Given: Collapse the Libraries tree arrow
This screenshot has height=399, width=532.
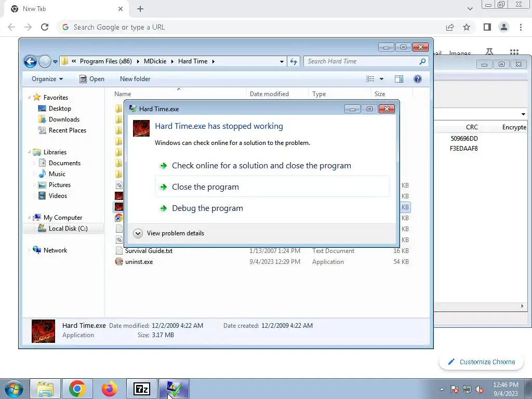Looking at the screenshot, I should click(x=29, y=152).
